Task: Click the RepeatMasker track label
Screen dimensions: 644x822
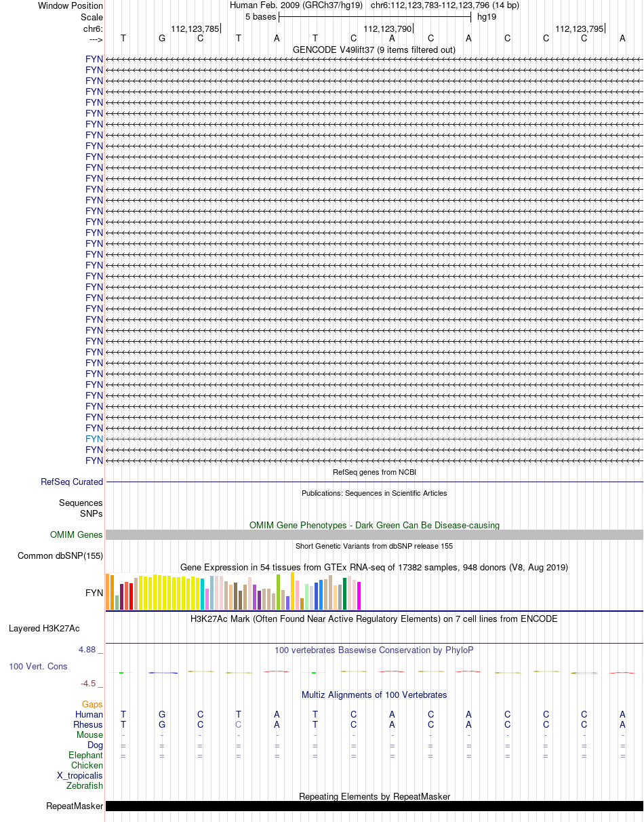Action: click(75, 806)
